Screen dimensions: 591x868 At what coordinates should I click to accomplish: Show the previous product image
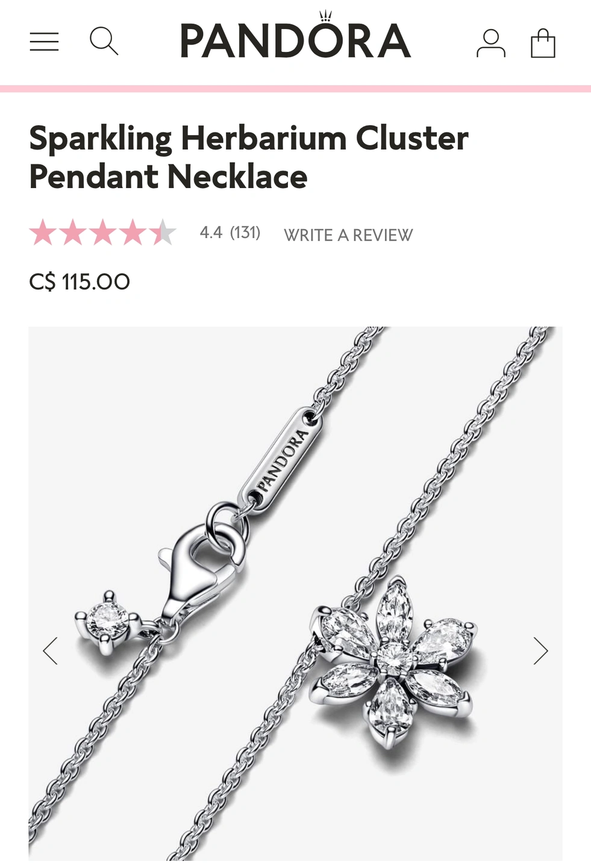[50, 650]
